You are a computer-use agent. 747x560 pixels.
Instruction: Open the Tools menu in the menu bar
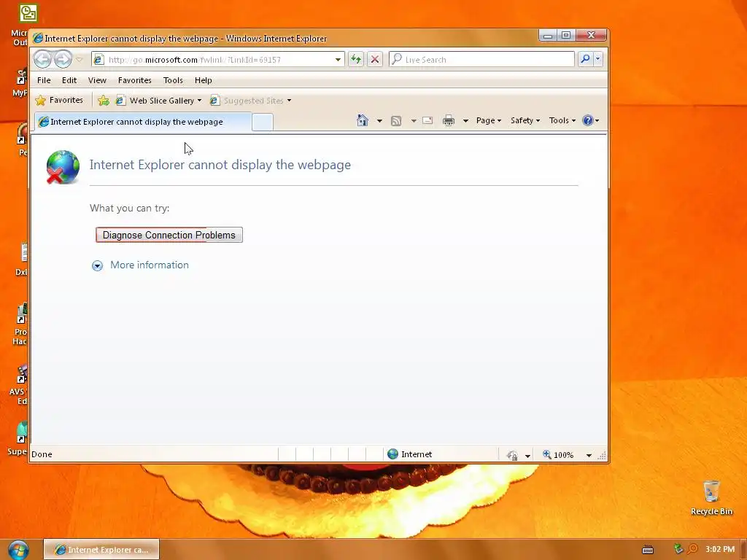[x=173, y=80]
